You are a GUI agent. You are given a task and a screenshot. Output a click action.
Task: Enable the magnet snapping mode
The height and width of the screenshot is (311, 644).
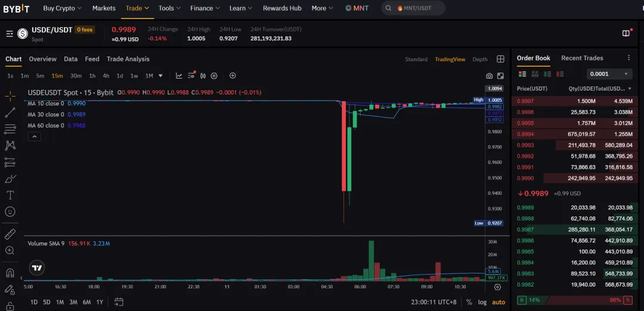pyautogui.click(x=10, y=273)
